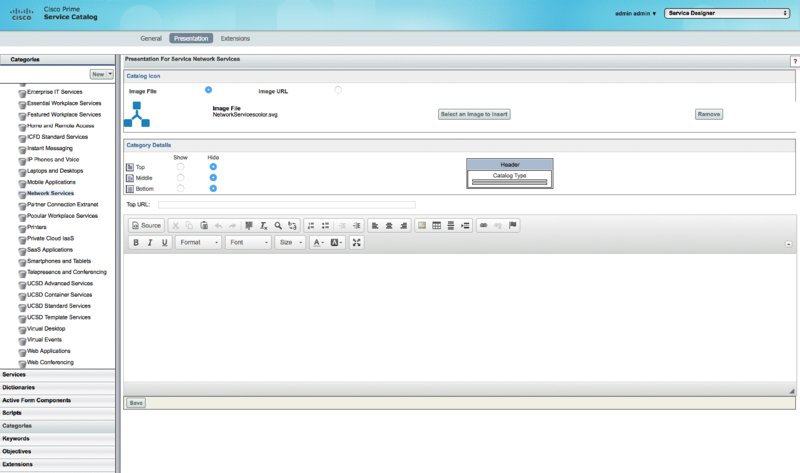Click the Copy icon in editor toolbar

click(x=189, y=226)
